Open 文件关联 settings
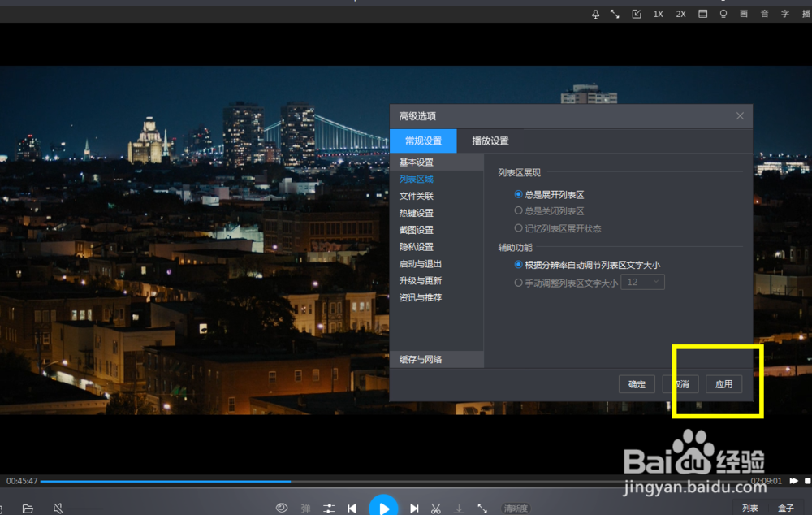This screenshot has height=515, width=812. [x=416, y=196]
